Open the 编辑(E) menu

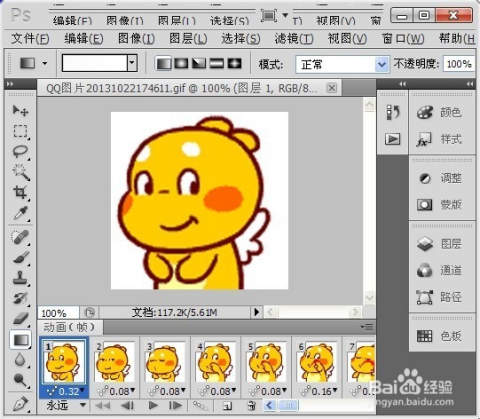84,39
